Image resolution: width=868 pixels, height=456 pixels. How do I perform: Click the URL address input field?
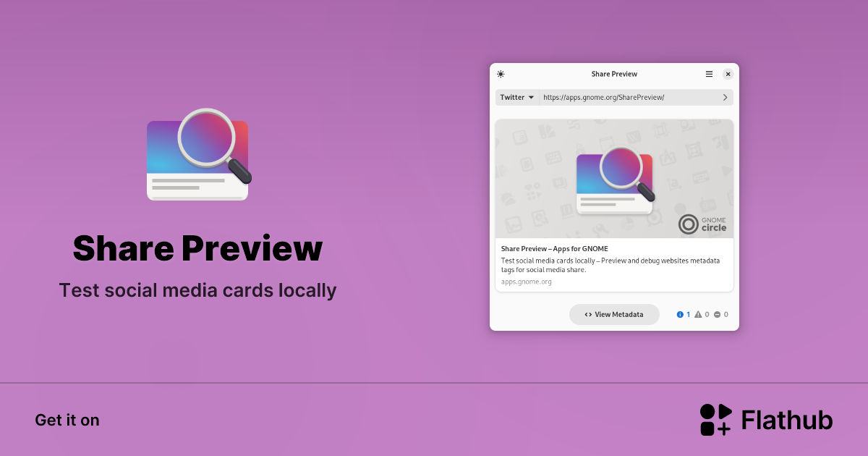626,97
